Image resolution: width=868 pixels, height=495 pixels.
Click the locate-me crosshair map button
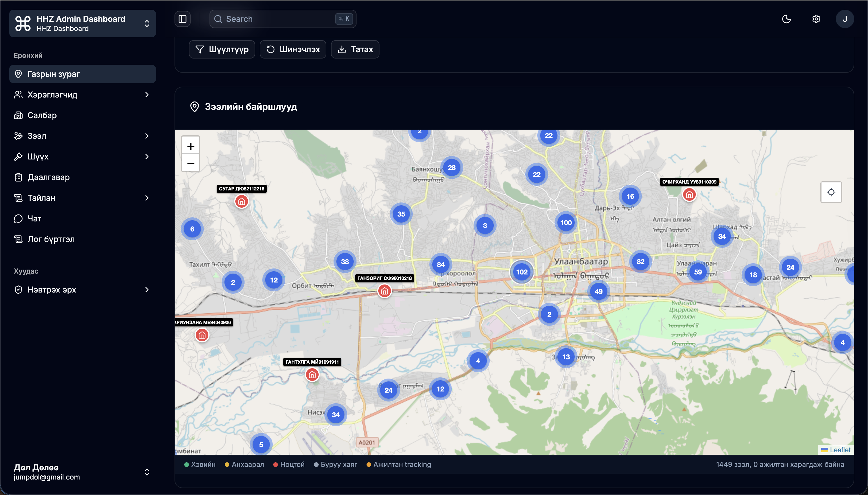(x=831, y=192)
